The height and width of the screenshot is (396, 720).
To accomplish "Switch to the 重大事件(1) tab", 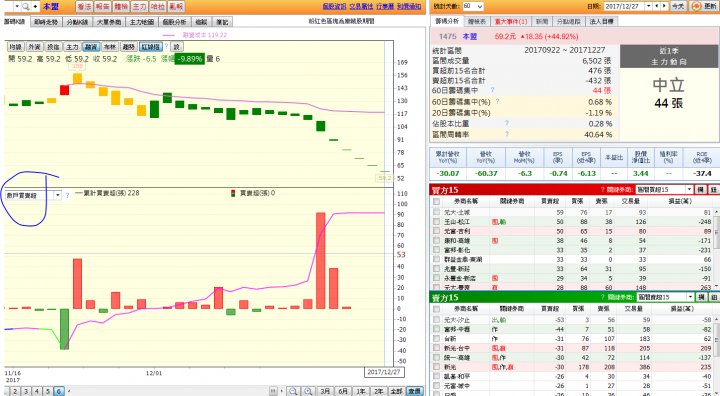I will point(511,22).
